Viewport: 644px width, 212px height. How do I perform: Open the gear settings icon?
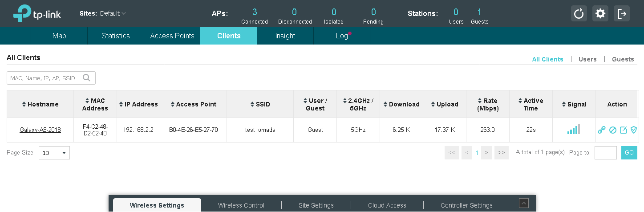click(600, 14)
